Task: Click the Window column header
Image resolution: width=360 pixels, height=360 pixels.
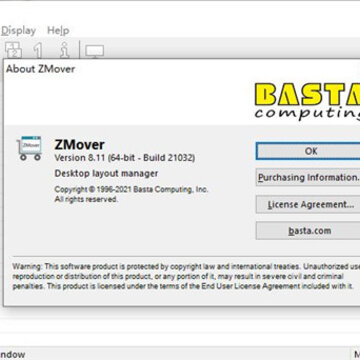Action: pyautogui.click(x=13, y=354)
